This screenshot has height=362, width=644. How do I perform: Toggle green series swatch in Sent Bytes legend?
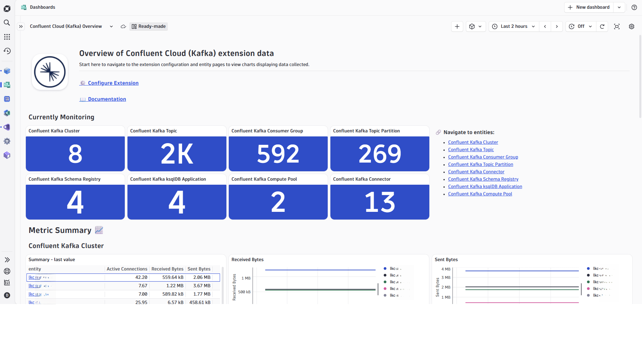pyautogui.click(x=588, y=282)
